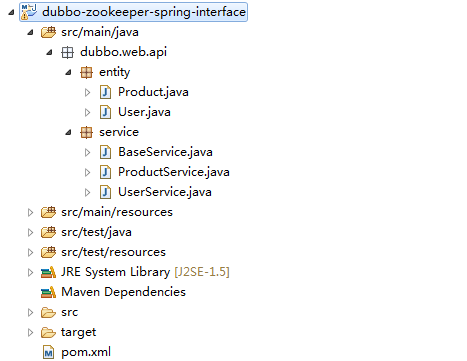The width and height of the screenshot is (467, 361).
Task: Select the src/main/java label
Action: point(100,32)
